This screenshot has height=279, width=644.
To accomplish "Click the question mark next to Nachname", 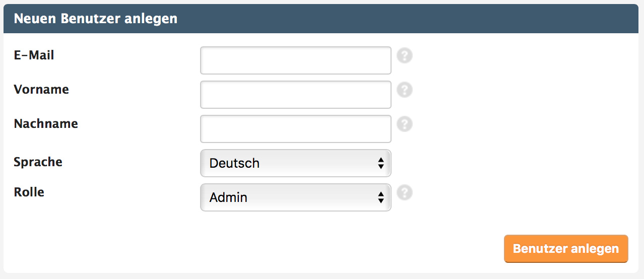I will click(405, 124).
